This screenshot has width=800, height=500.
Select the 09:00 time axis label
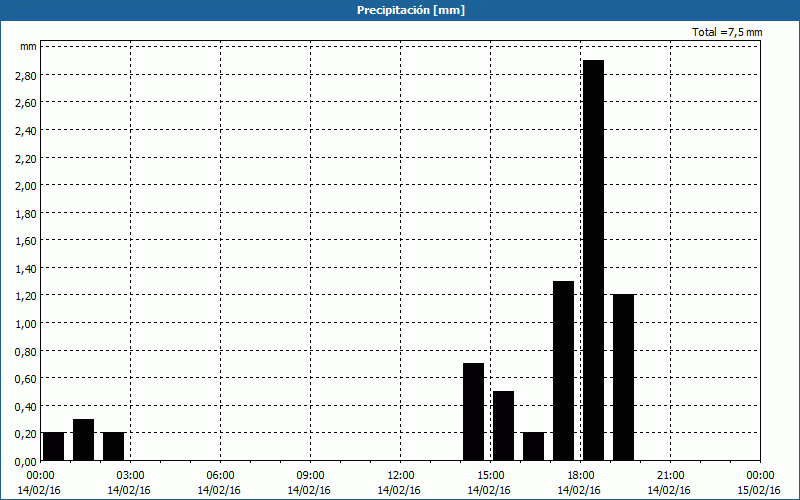point(311,476)
